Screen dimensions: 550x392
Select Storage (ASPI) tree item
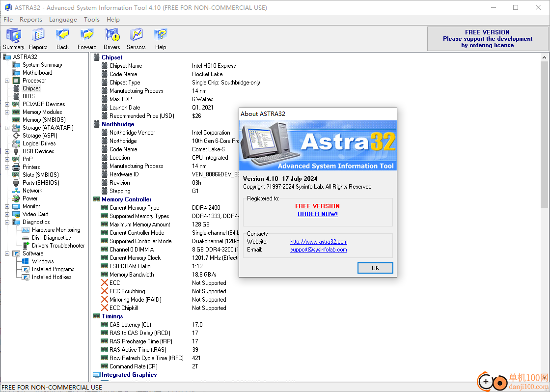40,136
